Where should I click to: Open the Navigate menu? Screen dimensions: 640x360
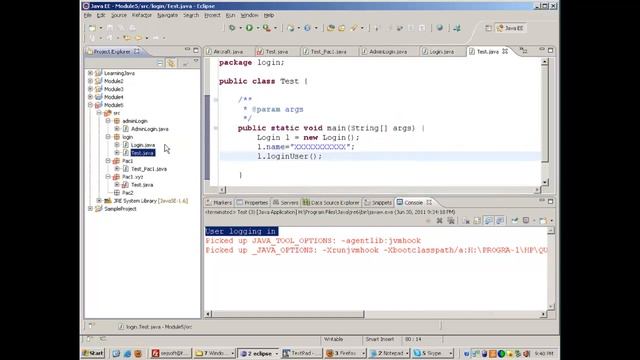coord(167,15)
